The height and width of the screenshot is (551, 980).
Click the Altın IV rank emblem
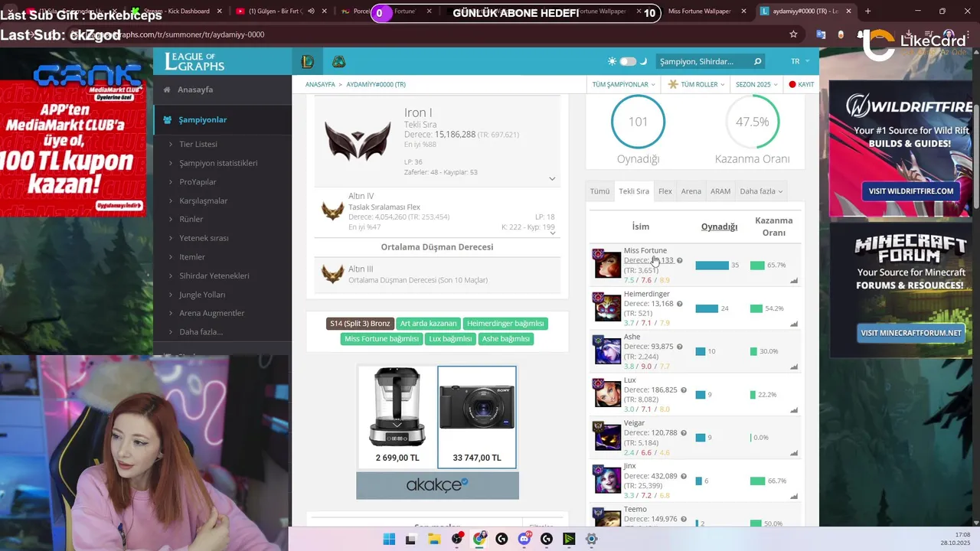tap(332, 211)
